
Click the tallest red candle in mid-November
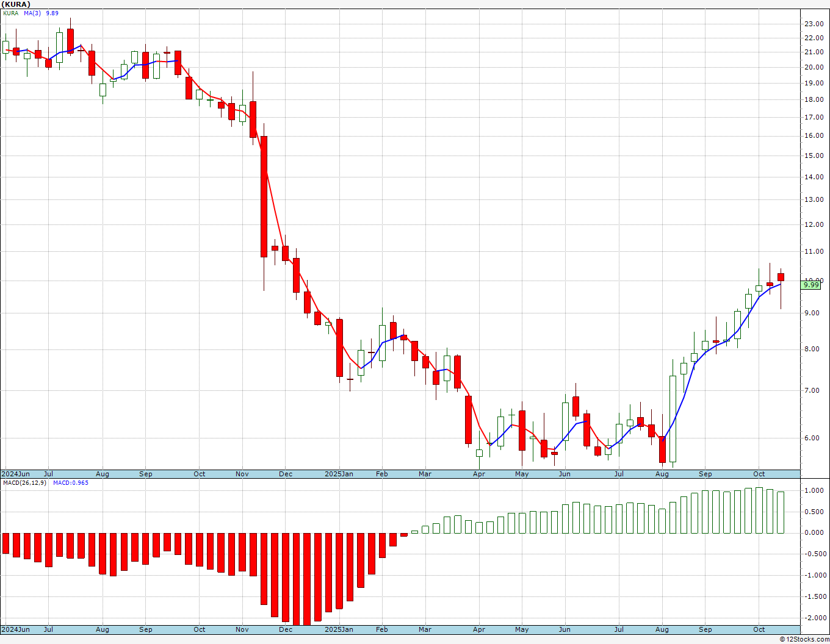click(264, 196)
